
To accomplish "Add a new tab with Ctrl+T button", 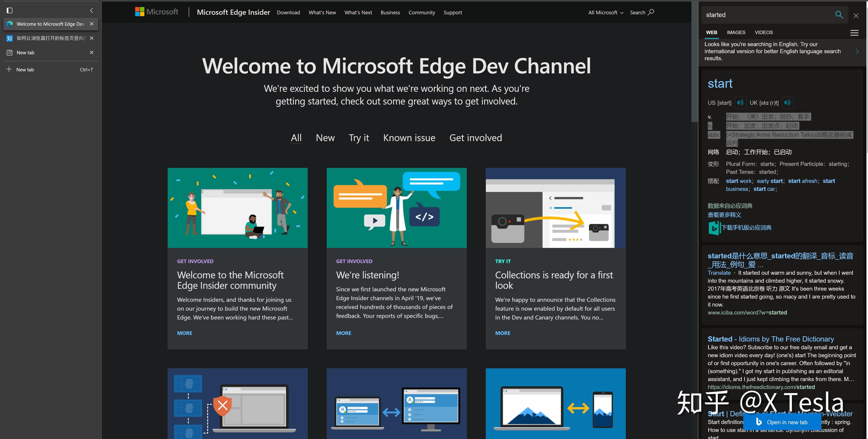I will pyautogui.click(x=50, y=69).
